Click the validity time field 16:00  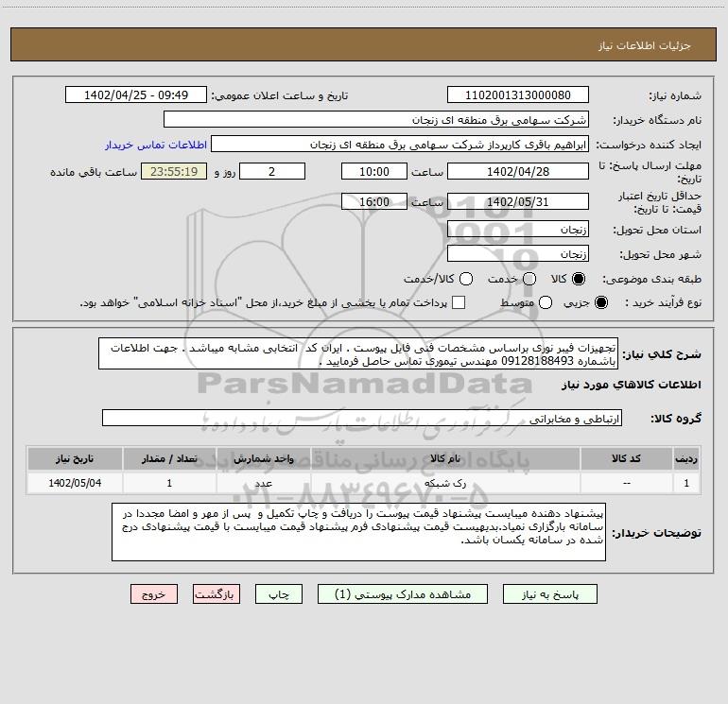[374, 201]
